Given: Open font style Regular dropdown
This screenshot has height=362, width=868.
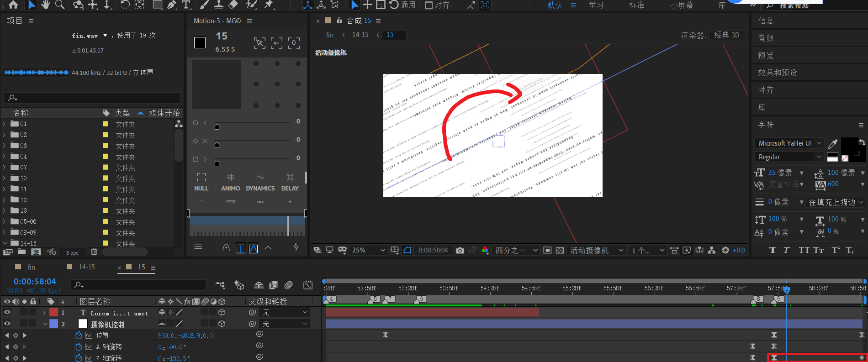Looking at the screenshot, I should 789,157.
